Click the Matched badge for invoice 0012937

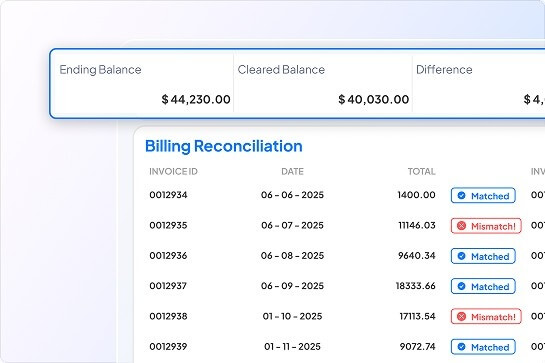pyautogui.click(x=483, y=286)
